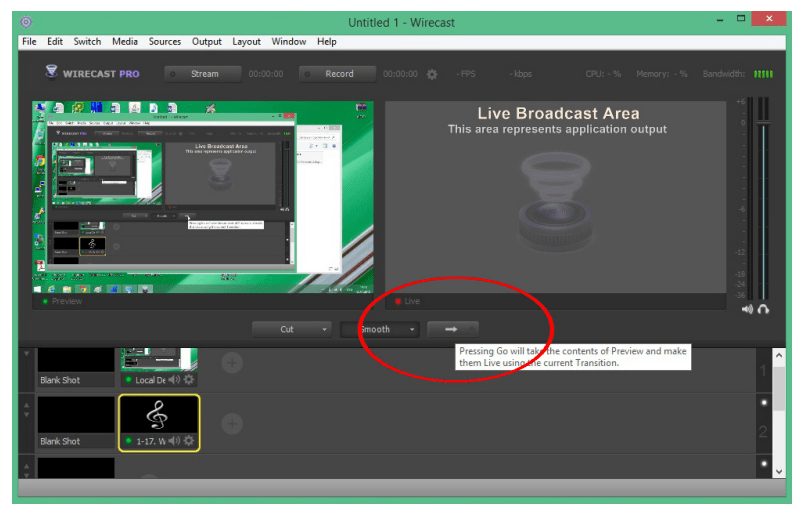Viewport: 802px width, 516px height.
Task: Click the bandwidth indicator bars
Action: (x=763, y=74)
